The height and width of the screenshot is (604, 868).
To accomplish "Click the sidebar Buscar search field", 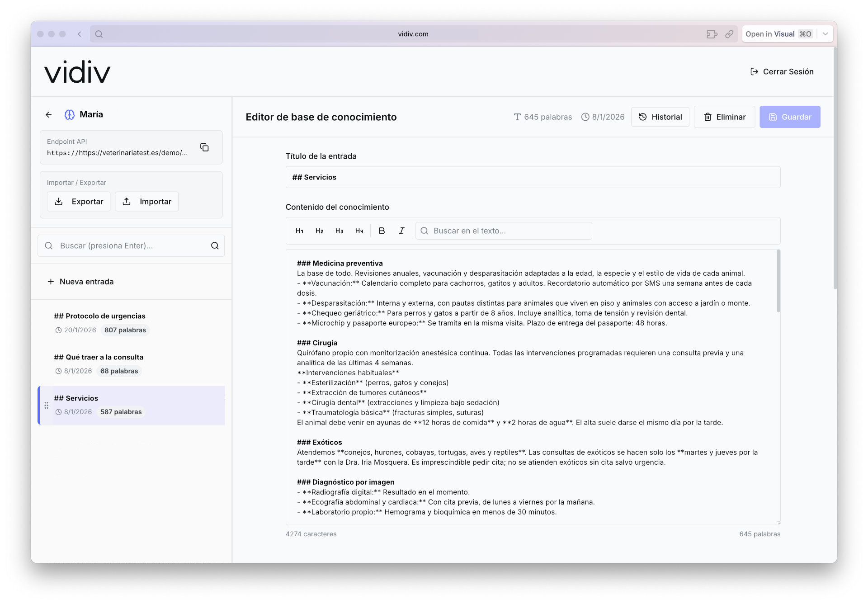I will click(131, 245).
